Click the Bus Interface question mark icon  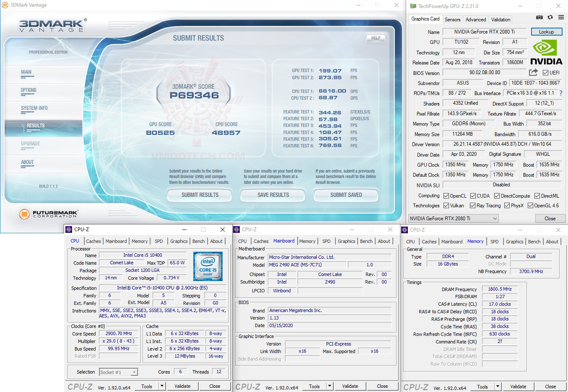(x=560, y=93)
